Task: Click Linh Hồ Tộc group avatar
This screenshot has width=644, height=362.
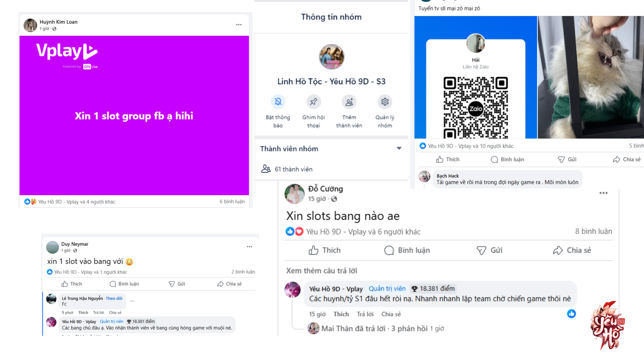Action: click(x=331, y=57)
